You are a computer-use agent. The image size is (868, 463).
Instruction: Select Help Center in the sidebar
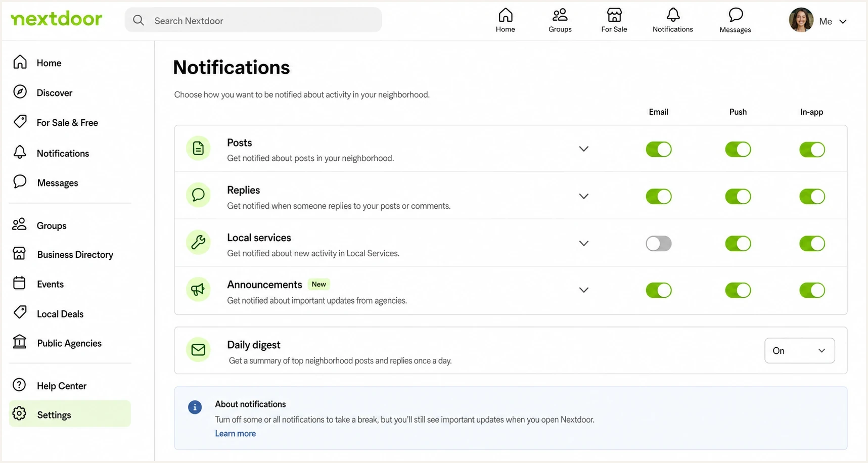click(x=62, y=386)
